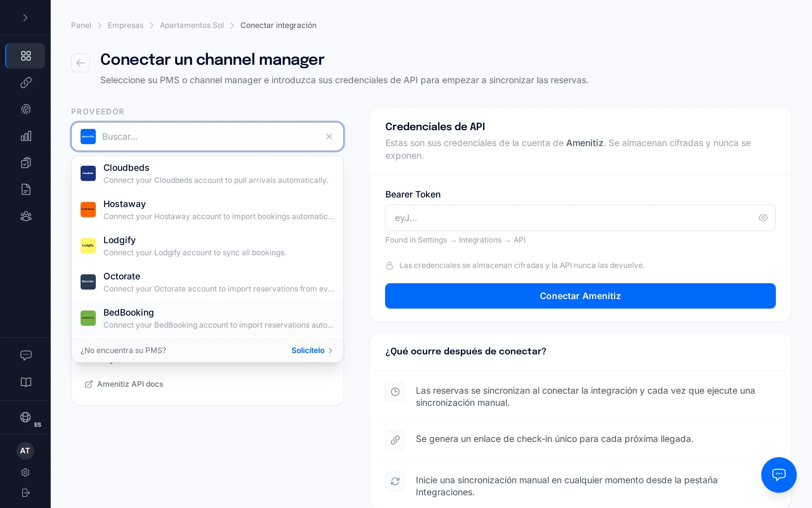The image size is (812, 508).
Task: Toggle Bearer Token visibility eye icon
Action: (763, 218)
